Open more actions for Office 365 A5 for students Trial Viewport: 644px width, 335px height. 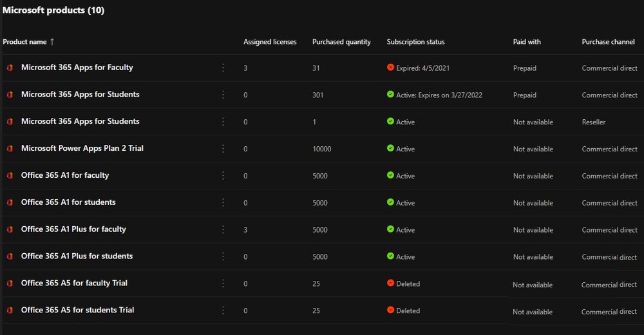click(x=223, y=311)
